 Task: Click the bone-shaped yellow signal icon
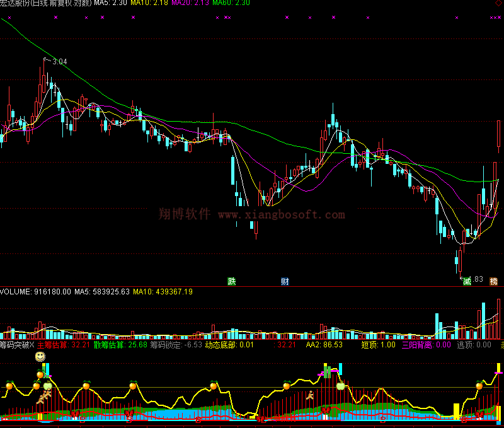44,398
